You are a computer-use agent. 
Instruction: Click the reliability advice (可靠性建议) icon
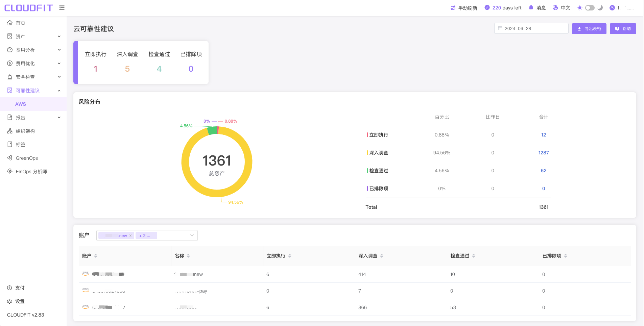[x=10, y=90]
